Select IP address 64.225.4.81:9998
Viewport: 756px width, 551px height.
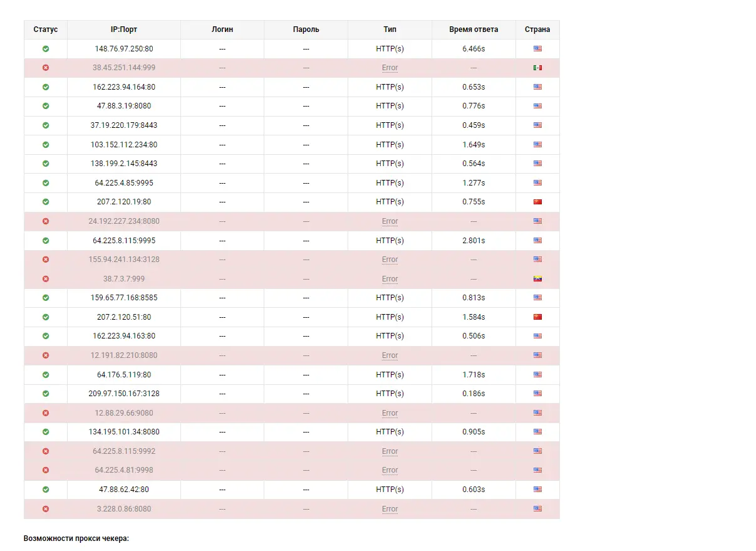click(124, 470)
